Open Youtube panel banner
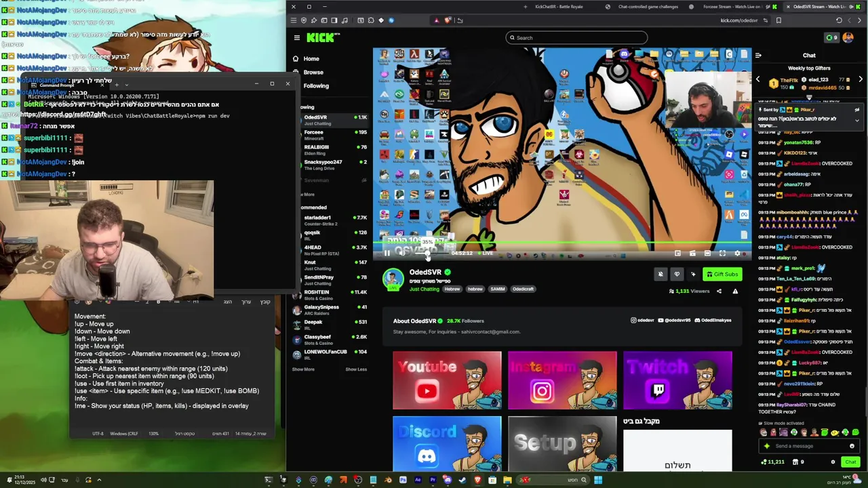Screen dimensions: 868x488 click(447, 380)
